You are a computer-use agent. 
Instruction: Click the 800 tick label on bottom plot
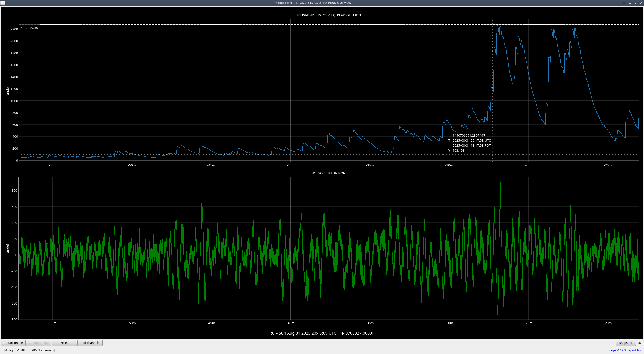click(x=14, y=190)
